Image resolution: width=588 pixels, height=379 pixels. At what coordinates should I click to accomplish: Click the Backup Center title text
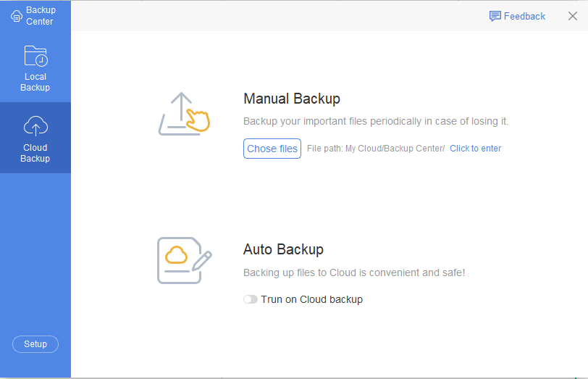click(x=41, y=16)
